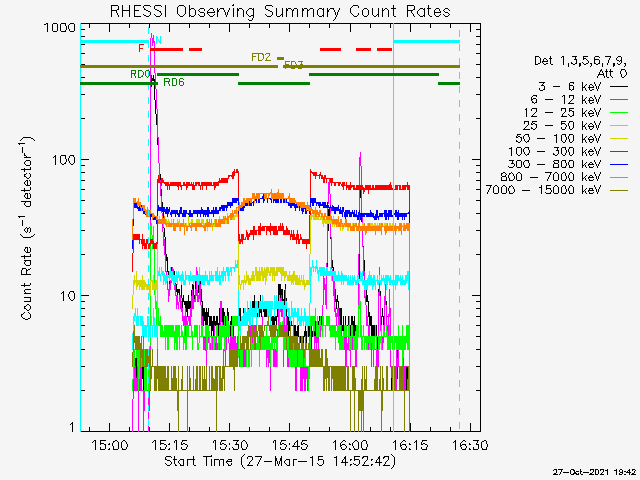Click the red line swatch for 100 - 300 keV
640x480 pixels.
619,151
